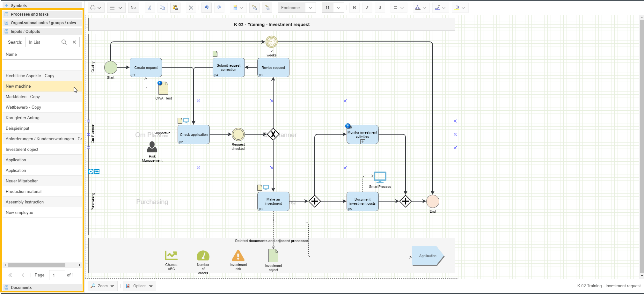Click the No. numbering button

click(134, 8)
